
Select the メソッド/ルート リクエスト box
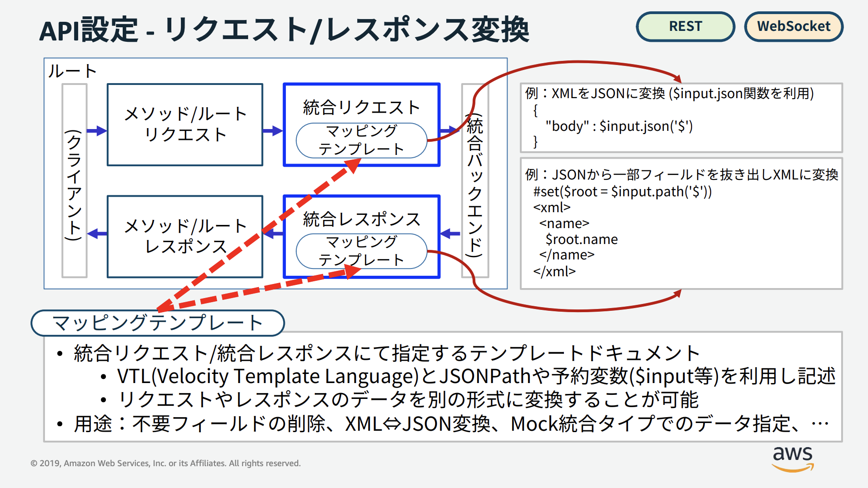click(x=185, y=124)
